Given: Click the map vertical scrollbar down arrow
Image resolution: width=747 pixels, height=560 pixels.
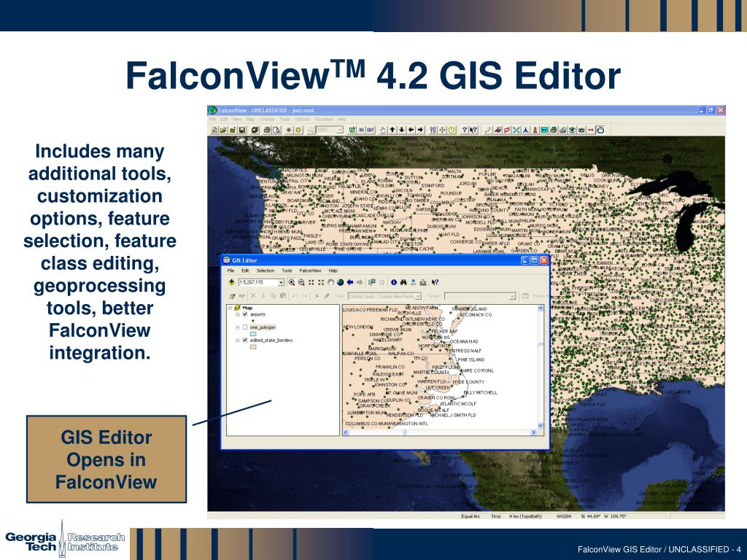Looking at the screenshot, I should 541,426.
